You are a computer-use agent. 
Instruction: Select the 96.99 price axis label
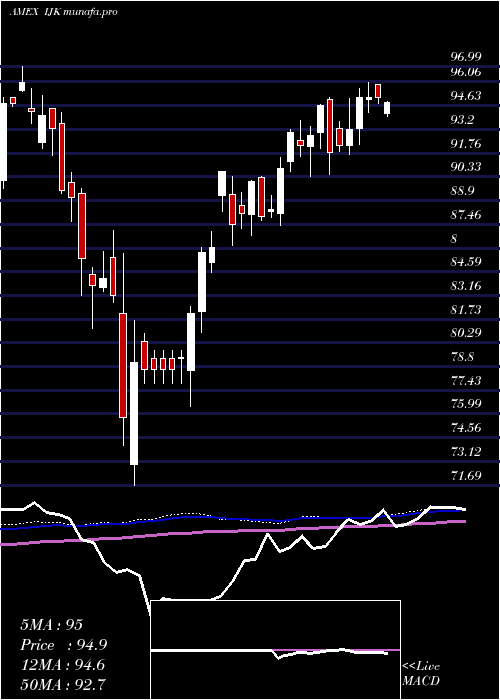coord(466,57)
